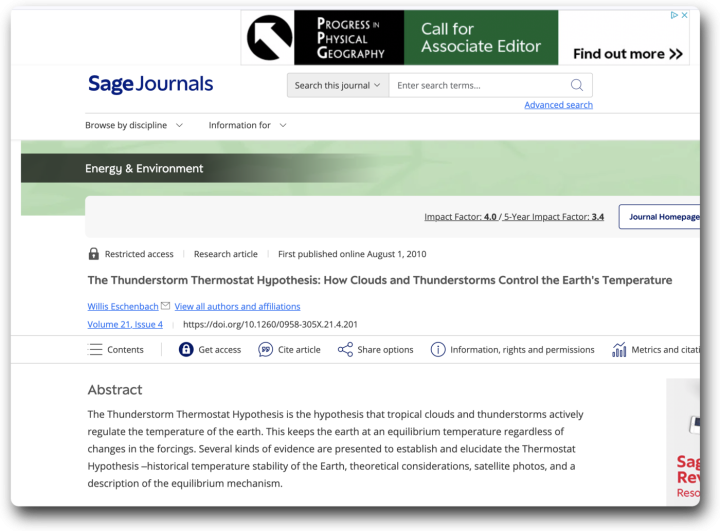Screen dimensions: 720x531
Task: Open the Advanced search link
Action: point(558,105)
